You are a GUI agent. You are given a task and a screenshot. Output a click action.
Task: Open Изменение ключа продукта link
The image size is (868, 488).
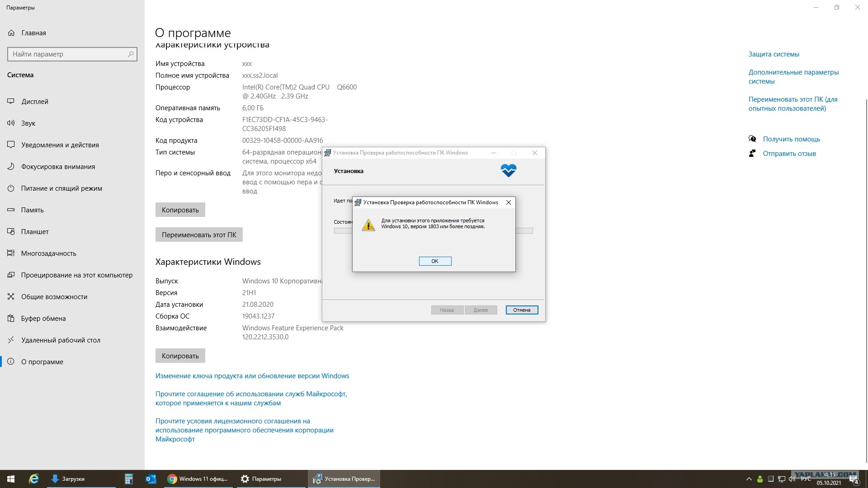[x=252, y=376]
